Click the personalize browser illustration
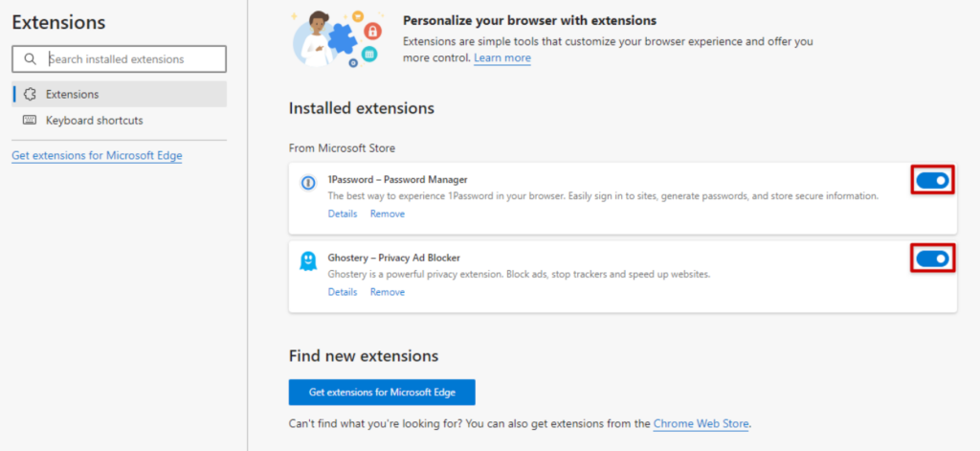 pyautogui.click(x=337, y=38)
